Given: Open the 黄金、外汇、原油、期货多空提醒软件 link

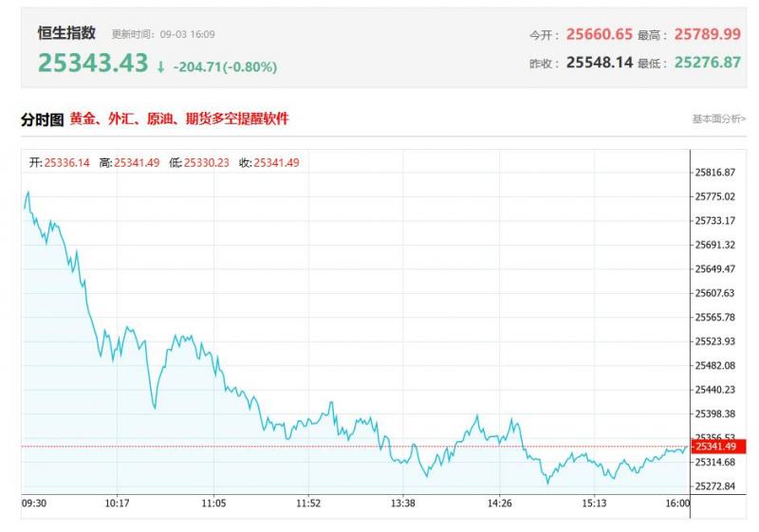Looking at the screenshot, I should pyautogui.click(x=179, y=119).
